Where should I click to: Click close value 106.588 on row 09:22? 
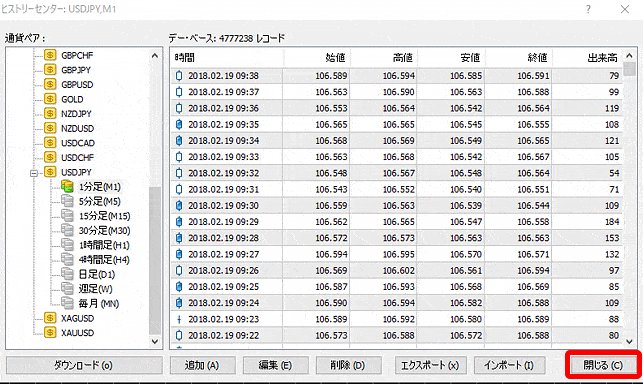(x=533, y=336)
